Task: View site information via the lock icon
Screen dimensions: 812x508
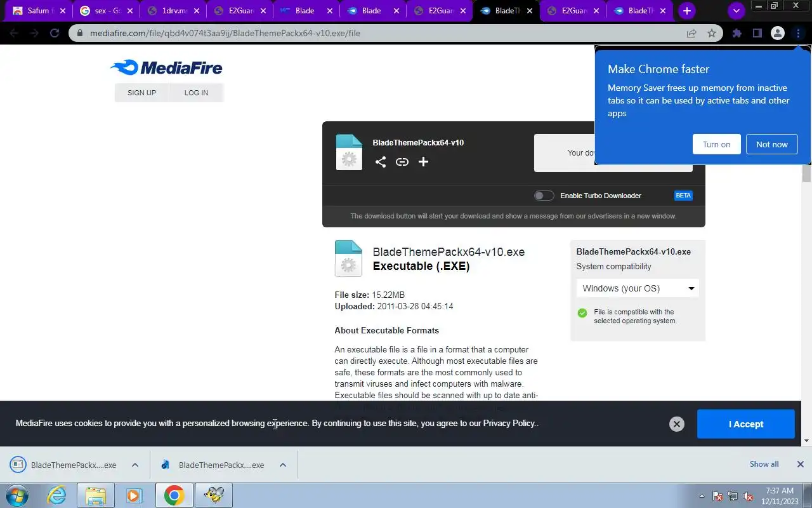Action: (80, 33)
